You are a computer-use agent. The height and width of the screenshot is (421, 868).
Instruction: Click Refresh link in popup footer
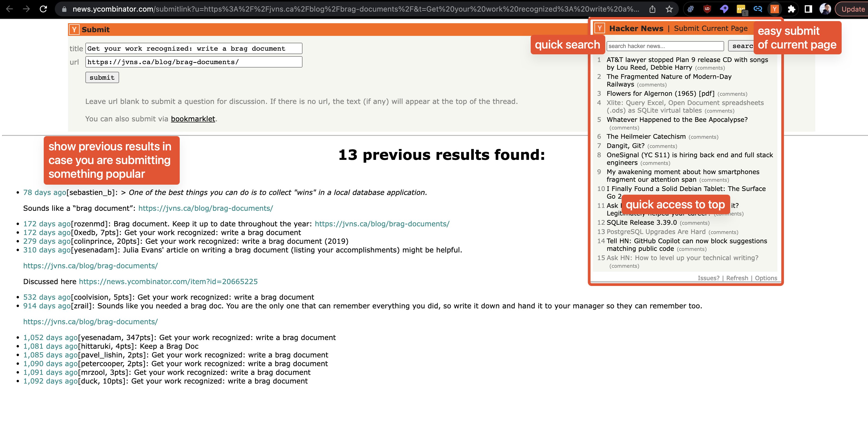tap(737, 278)
